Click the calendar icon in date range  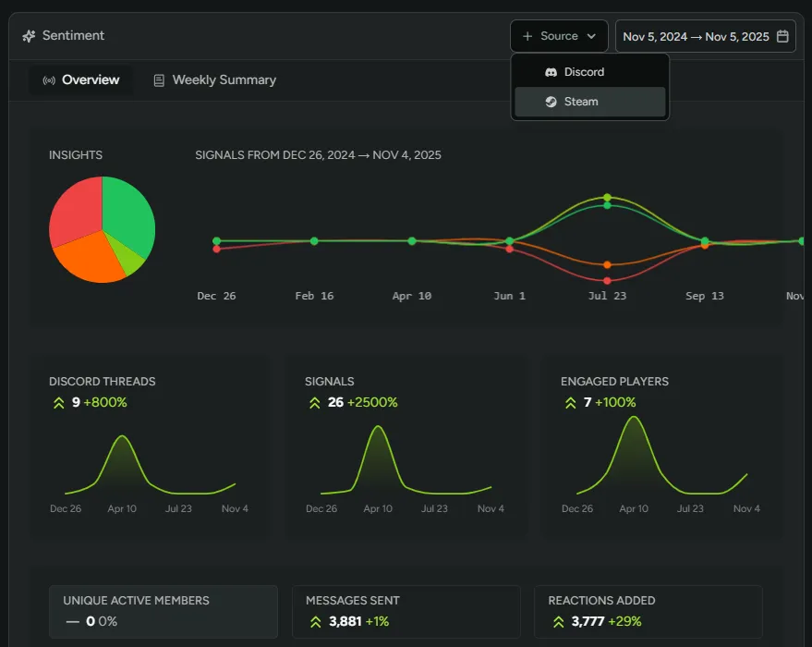click(x=782, y=36)
